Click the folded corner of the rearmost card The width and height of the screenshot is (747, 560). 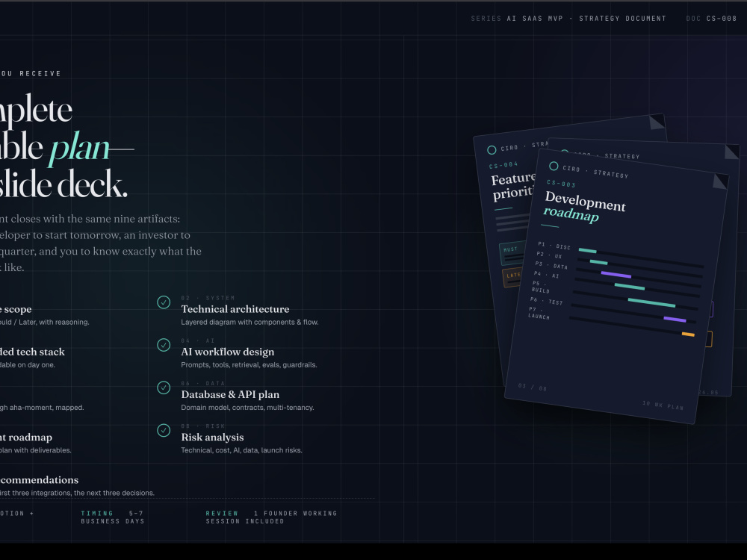pyautogui.click(x=657, y=122)
